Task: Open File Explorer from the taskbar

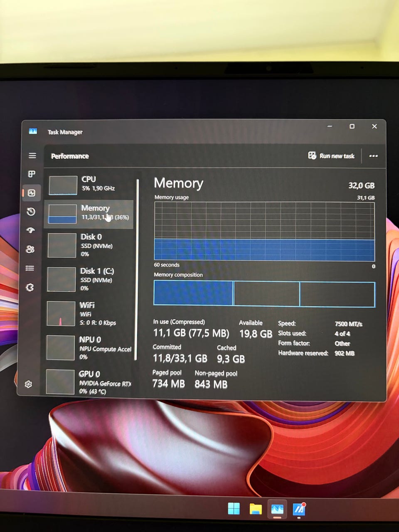Action: click(255, 509)
